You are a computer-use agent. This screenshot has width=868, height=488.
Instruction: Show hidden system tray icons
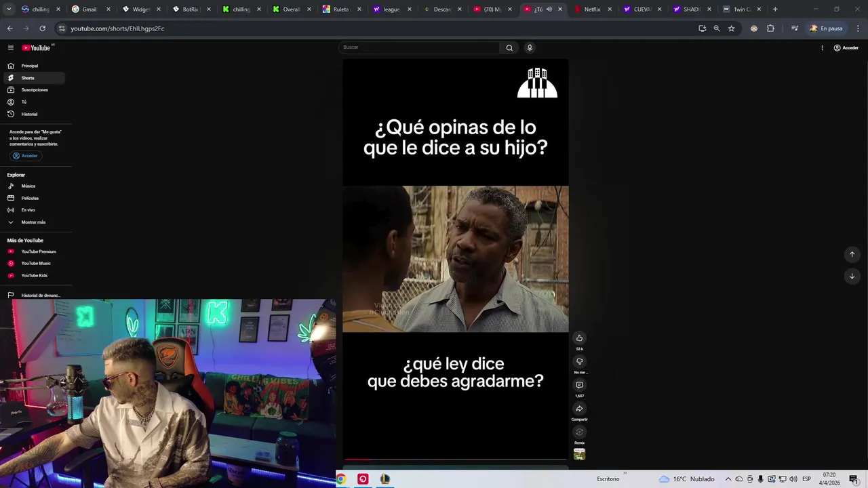coord(728,479)
